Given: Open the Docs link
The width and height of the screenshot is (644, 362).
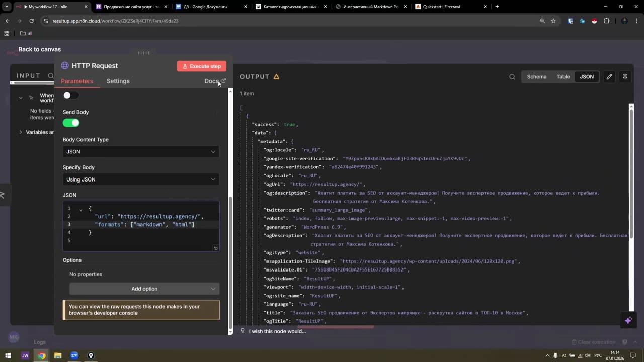Looking at the screenshot, I should (215, 81).
